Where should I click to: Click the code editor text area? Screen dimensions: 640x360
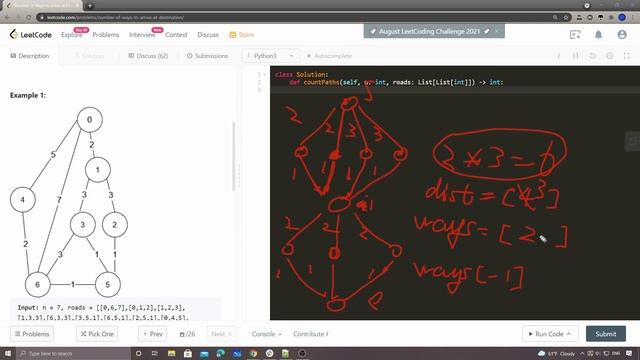(455, 193)
